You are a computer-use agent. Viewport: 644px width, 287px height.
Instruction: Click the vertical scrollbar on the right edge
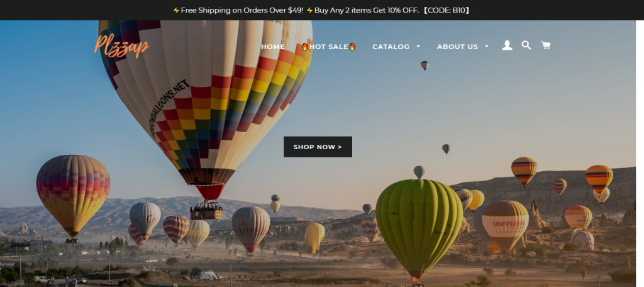click(640, 154)
